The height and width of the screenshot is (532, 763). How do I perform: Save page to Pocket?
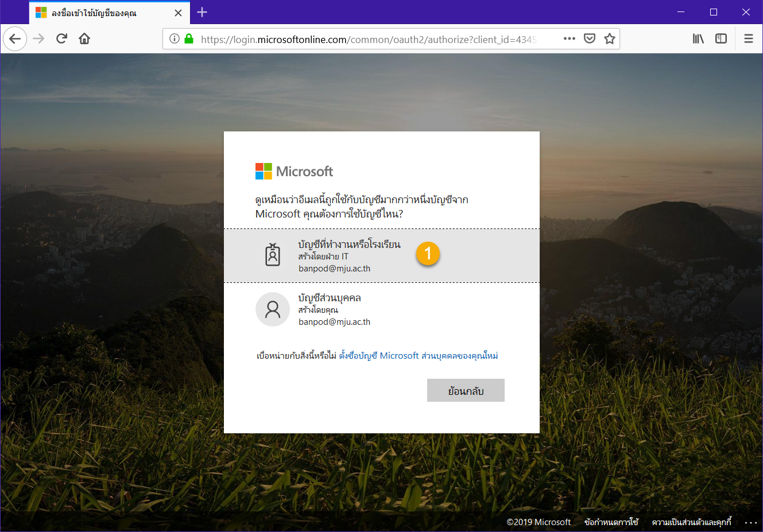(589, 39)
